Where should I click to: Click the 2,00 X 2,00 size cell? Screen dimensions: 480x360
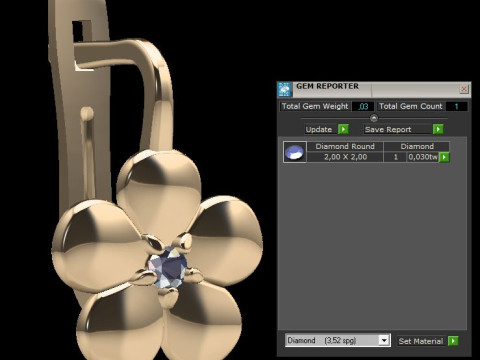[x=345, y=157]
